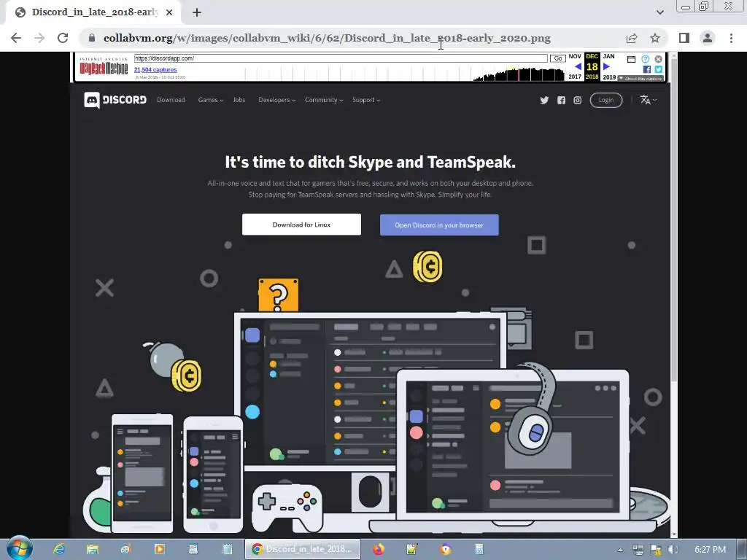
Task: Click the game controller illustration
Action: 286,507
